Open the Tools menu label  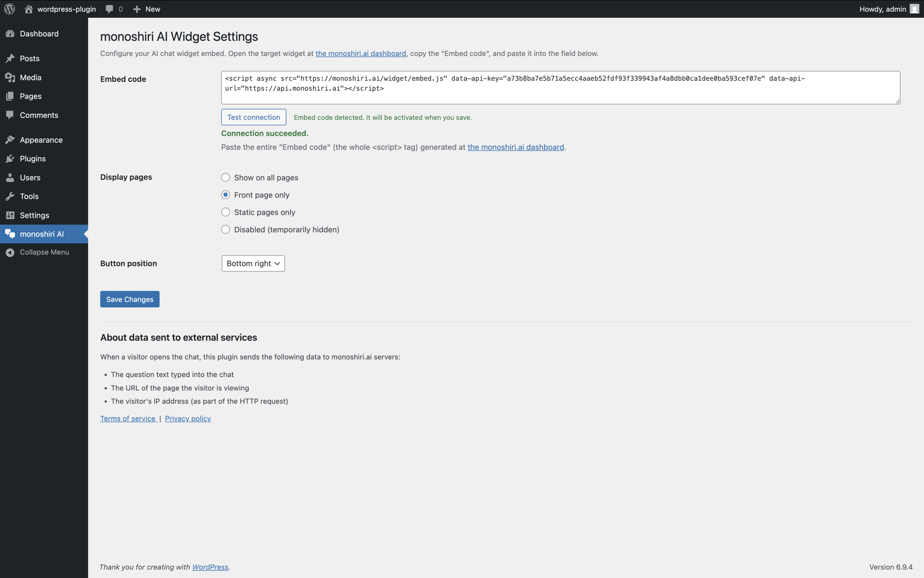(29, 197)
